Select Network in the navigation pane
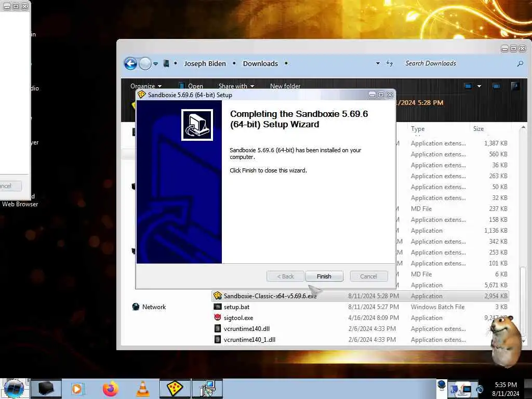 click(154, 307)
